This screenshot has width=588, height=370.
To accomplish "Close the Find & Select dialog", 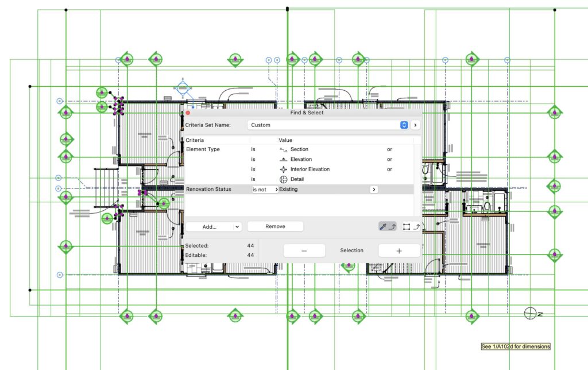I will [x=188, y=113].
